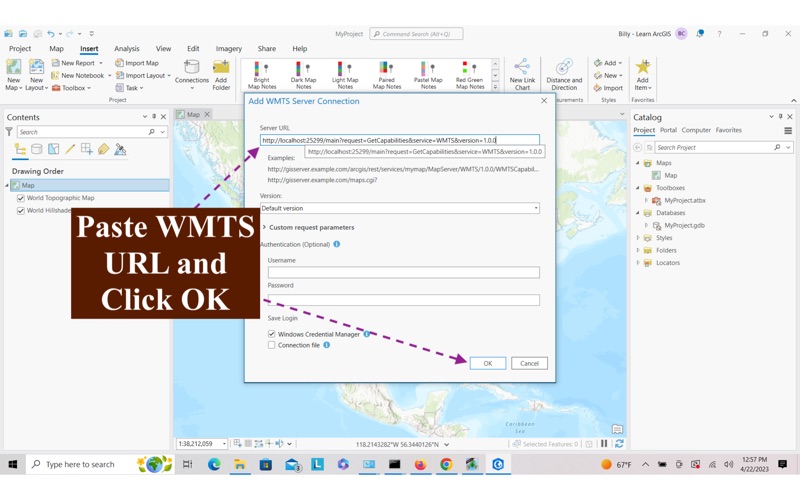Expand Custom request parameters section
This screenshot has width=800, height=500.
point(264,227)
